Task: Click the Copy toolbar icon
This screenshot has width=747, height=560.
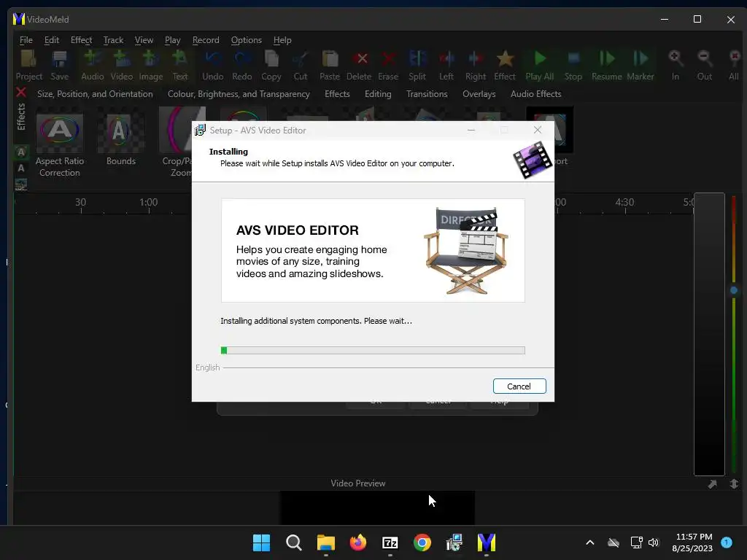Action: (x=271, y=66)
